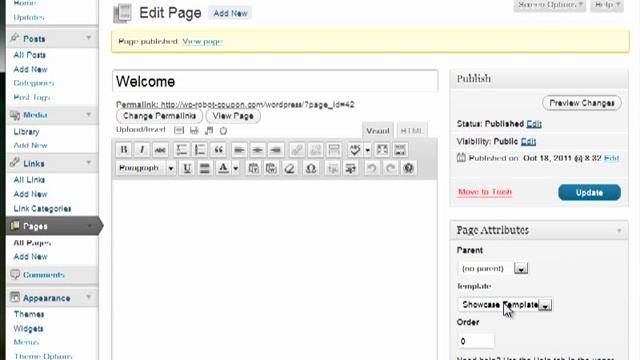Insert the More tag

click(x=334, y=149)
